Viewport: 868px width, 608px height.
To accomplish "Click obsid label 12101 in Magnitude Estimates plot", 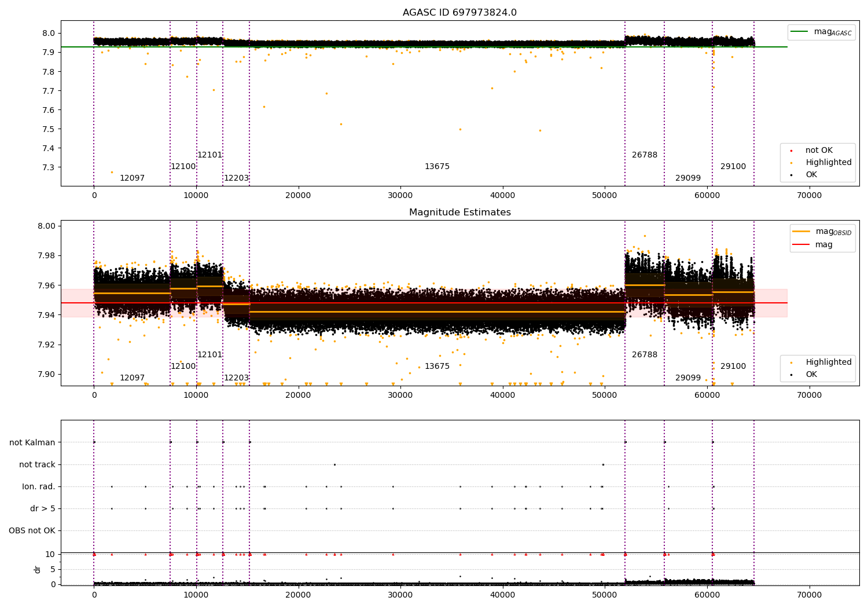I will tap(209, 355).
